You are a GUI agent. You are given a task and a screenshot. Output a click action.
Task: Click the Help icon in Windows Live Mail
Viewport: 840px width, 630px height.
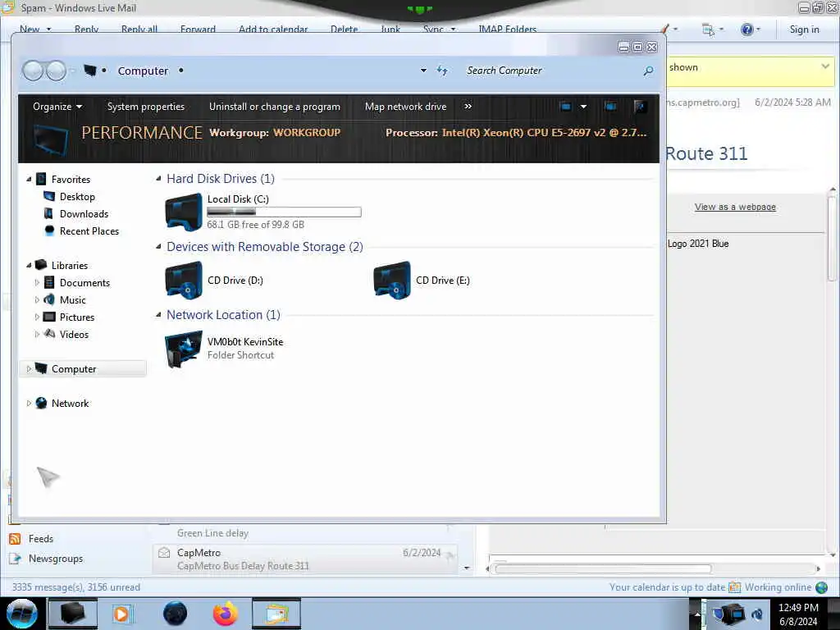[746, 30]
